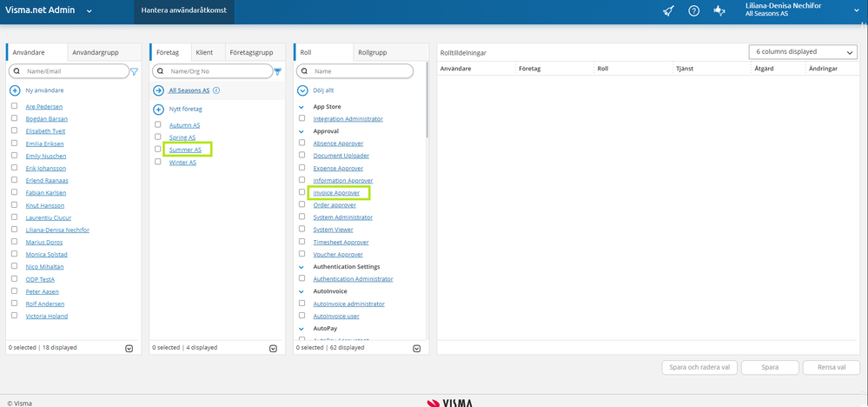Open the Expense Approver role link
Viewport: 868px width, 407px height.
point(338,169)
